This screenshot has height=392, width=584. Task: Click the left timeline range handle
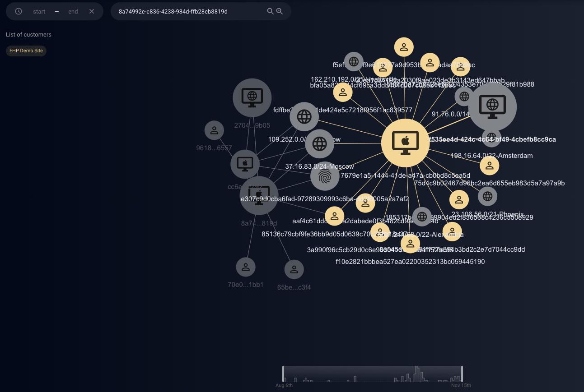coord(283,374)
